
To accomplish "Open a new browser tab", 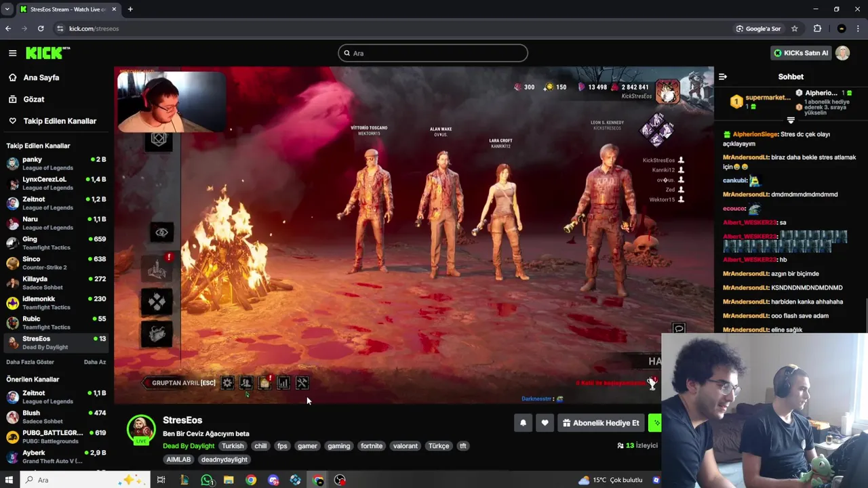I will [130, 9].
